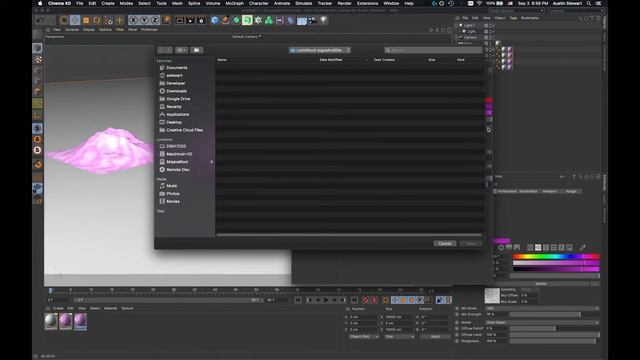Select Remote Disc location
Image resolution: width=640 pixels, height=360 pixels.
(178, 169)
